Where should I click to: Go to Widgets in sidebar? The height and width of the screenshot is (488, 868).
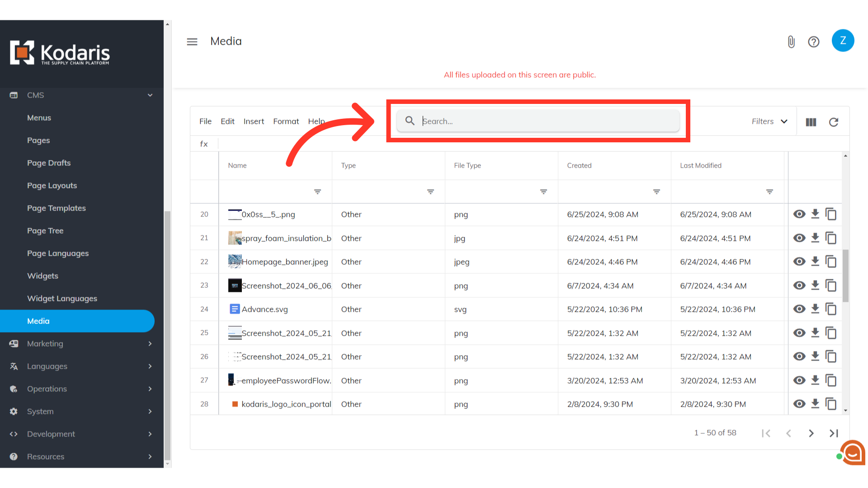(x=42, y=276)
